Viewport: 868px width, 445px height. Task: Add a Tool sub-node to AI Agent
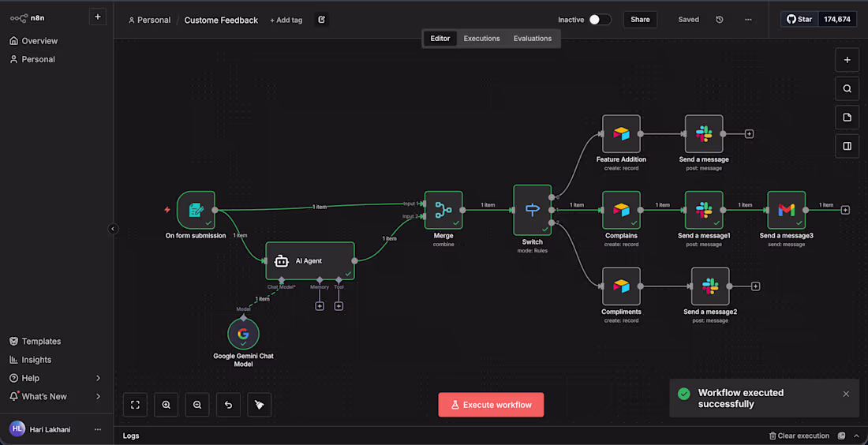339,306
